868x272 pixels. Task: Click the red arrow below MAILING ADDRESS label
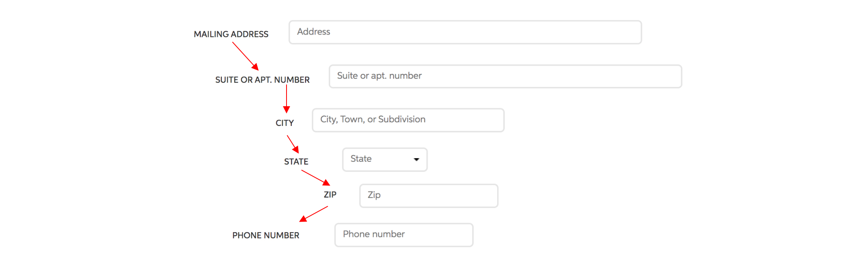[246, 56]
